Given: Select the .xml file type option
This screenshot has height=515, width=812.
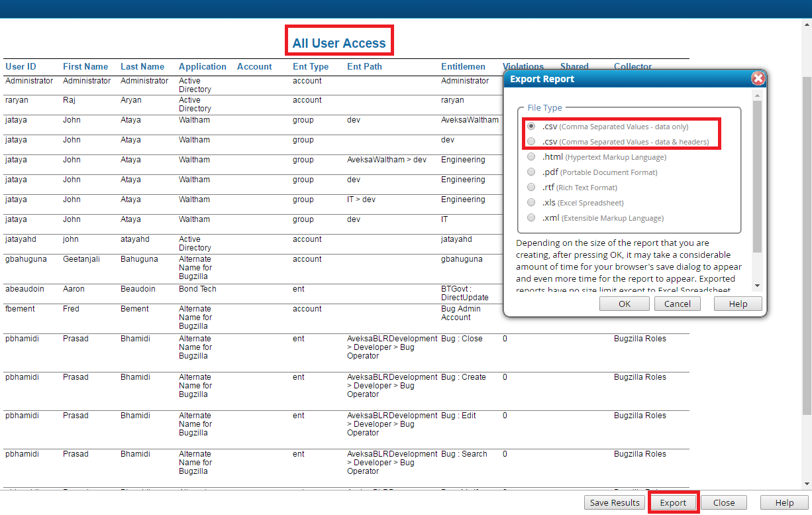Looking at the screenshot, I should coord(531,218).
